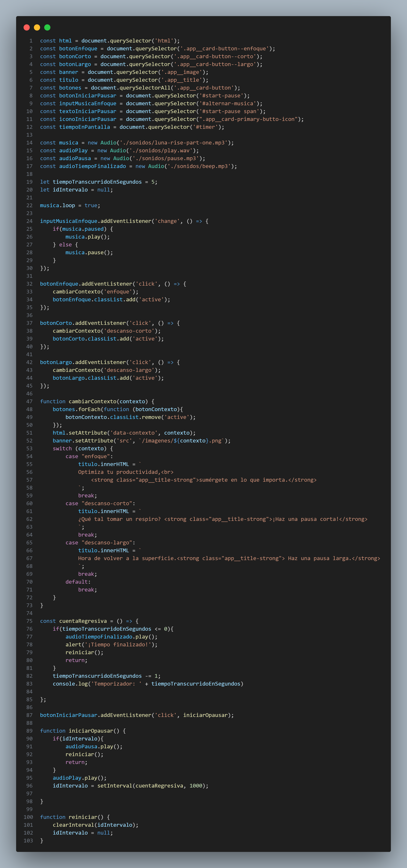Click the 'let tiempoTranscurridoEnSegundos = 5;' line
407x868 pixels.
[x=99, y=182]
